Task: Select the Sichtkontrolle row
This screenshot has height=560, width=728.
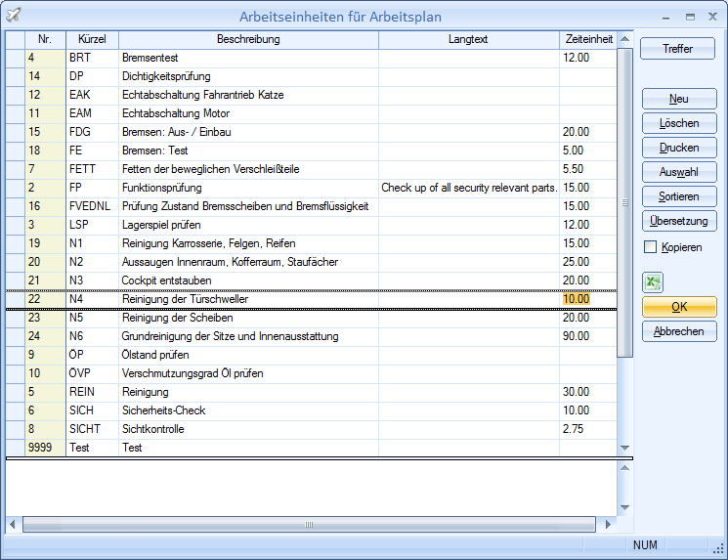Action: (311, 429)
